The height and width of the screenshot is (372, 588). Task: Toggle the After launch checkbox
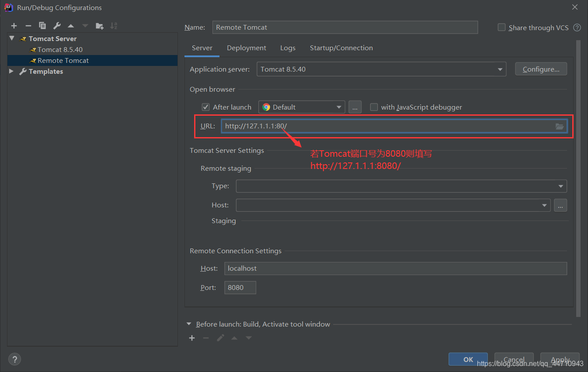(x=205, y=107)
